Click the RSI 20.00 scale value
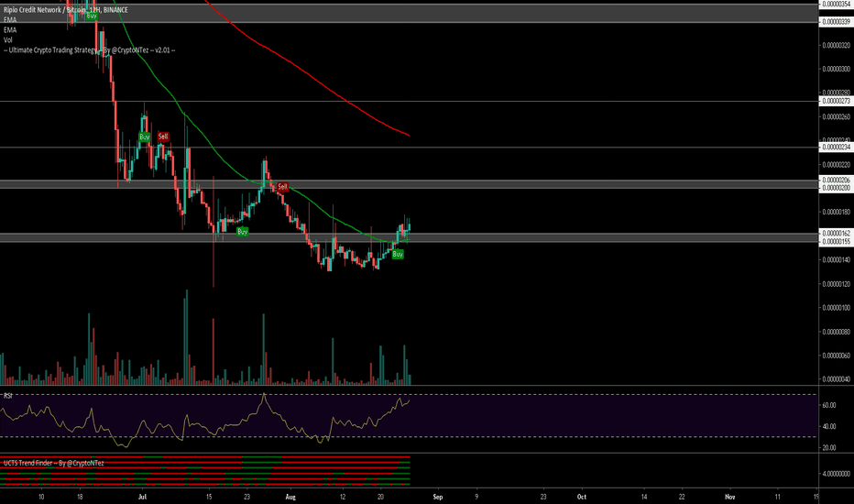The image size is (854, 504). click(829, 448)
